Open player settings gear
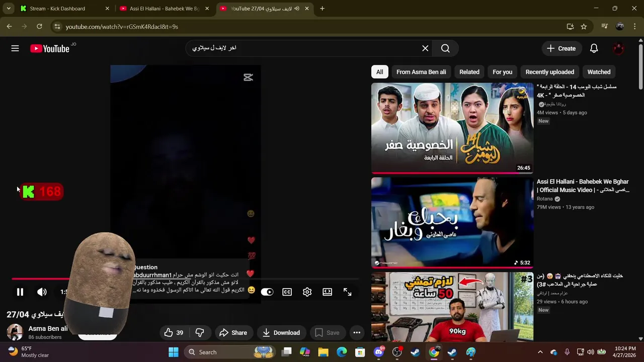The height and width of the screenshot is (362, 644). click(x=307, y=292)
